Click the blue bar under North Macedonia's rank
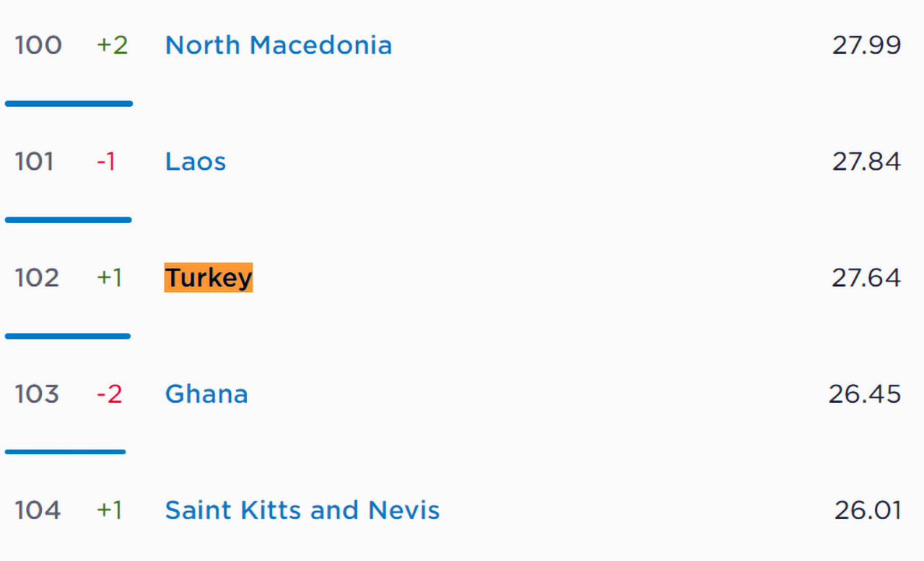The height and width of the screenshot is (561, 924). click(69, 104)
